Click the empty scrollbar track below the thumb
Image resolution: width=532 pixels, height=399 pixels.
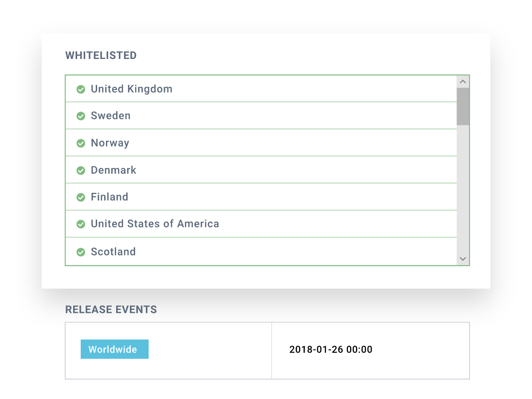(x=463, y=191)
